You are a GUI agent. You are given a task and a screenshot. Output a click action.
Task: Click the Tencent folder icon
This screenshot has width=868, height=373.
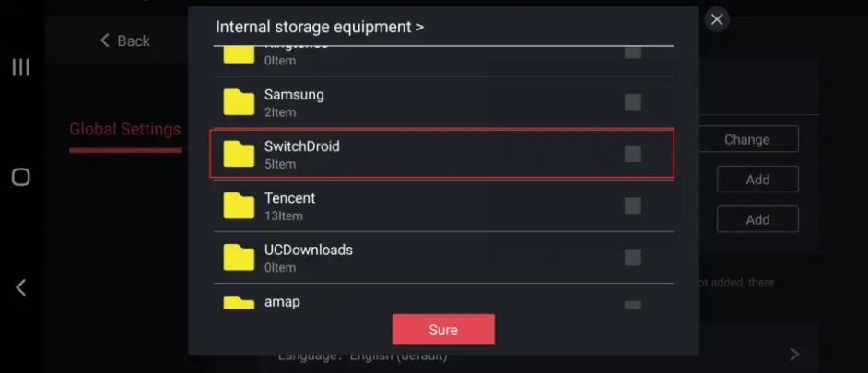coord(239,205)
